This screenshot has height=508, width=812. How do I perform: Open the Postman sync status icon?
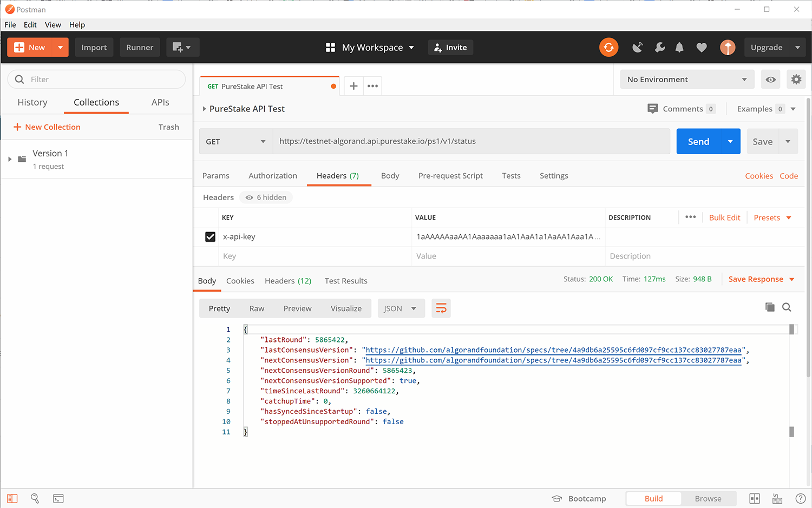tap(608, 47)
